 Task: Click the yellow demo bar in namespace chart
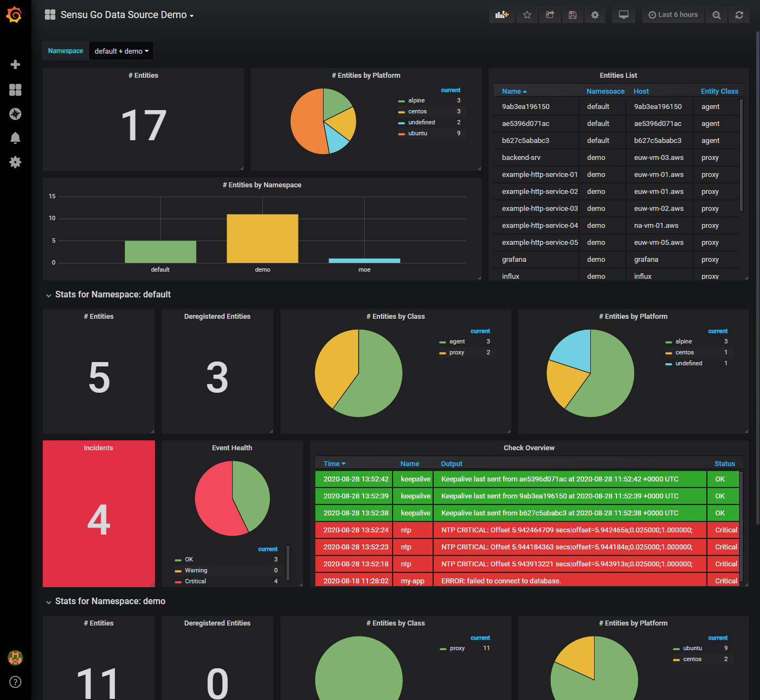point(262,238)
